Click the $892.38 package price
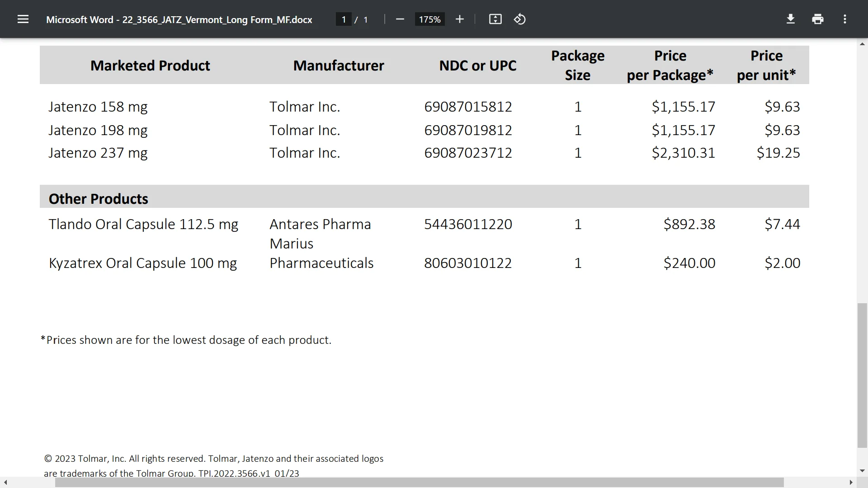This screenshot has height=488, width=868. pos(689,224)
